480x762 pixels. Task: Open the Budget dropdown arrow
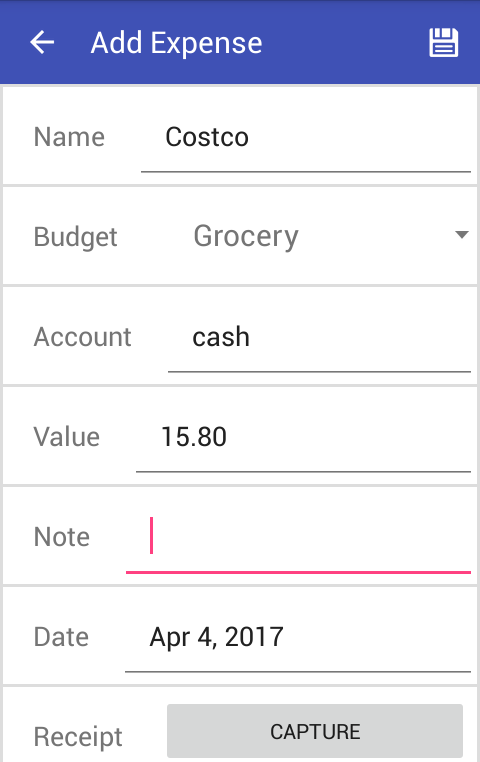click(x=462, y=235)
